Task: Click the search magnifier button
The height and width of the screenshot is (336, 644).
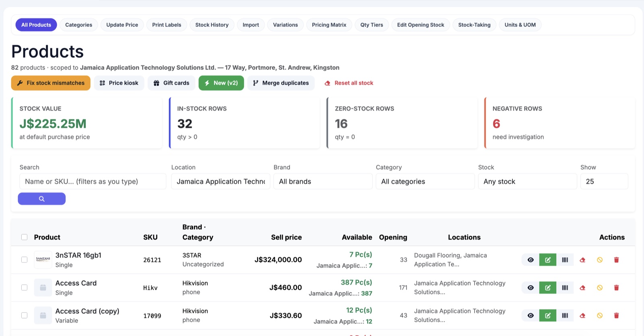Action: tap(42, 199)
